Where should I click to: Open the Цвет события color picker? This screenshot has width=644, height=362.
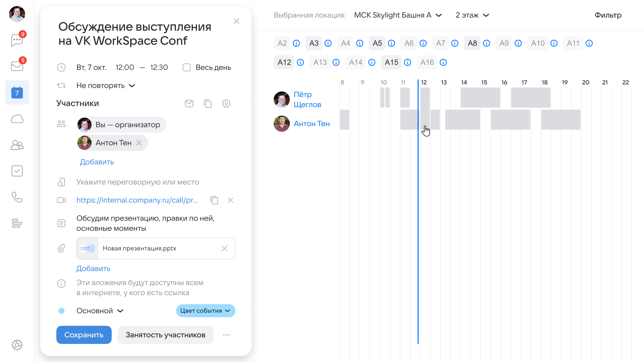(x=205, y=311)
